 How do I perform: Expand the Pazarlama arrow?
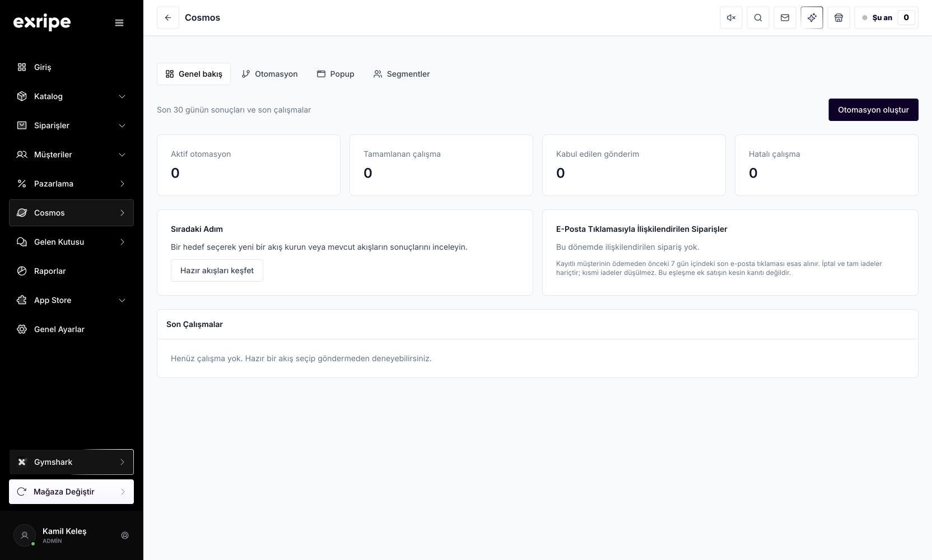122,184
